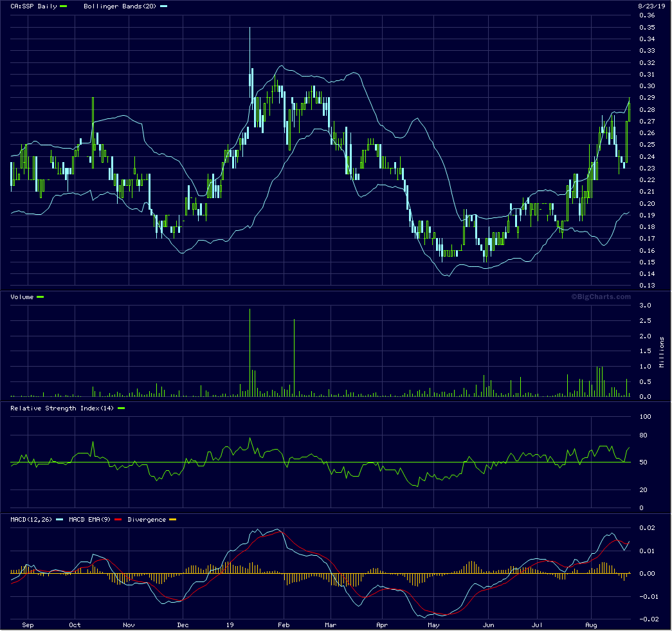672x631 pixels.
Task: Click the 19 year marker on time axis
Action: tap(230, 625)
